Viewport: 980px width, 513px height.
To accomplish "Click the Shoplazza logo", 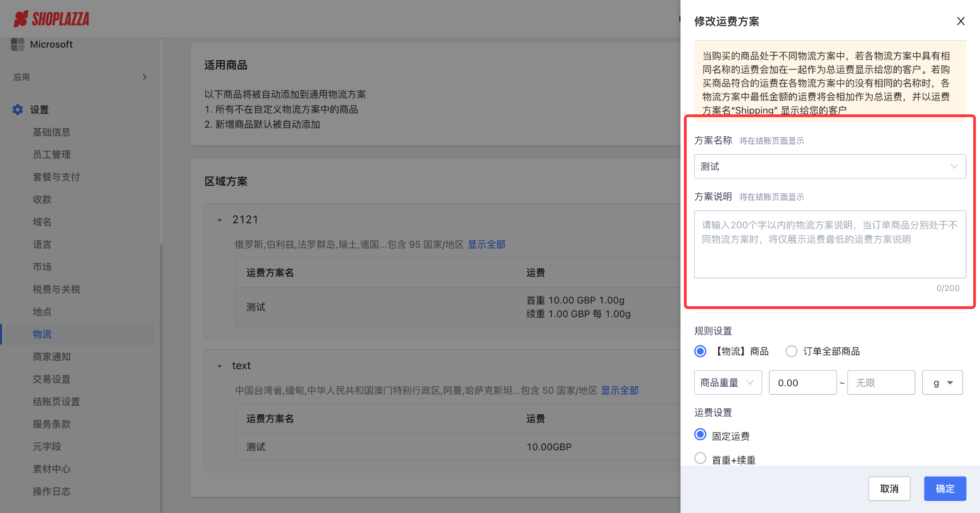I will tap(52, 19).
